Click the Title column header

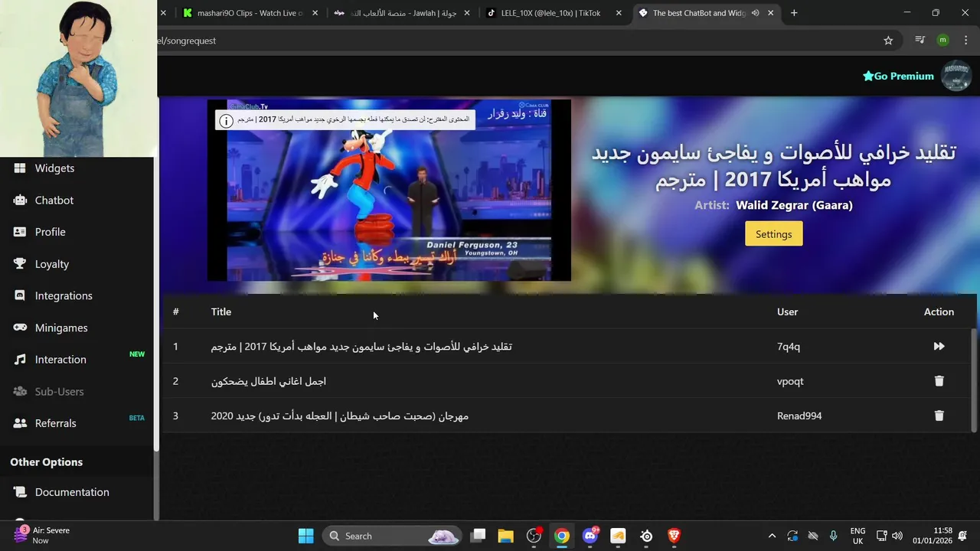[221, 311]
